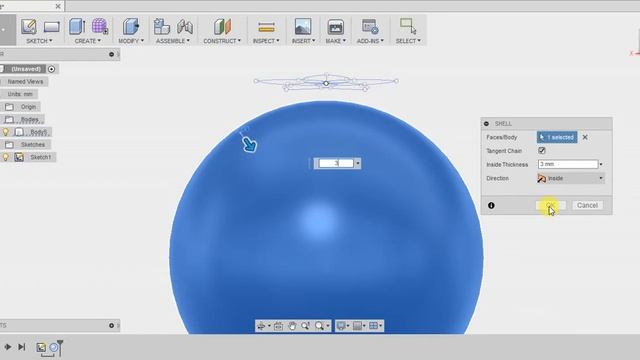Viewport: 640px width, 360px height.
Task: Open the zoom options dropdown arrow
Action: [327, 326]
